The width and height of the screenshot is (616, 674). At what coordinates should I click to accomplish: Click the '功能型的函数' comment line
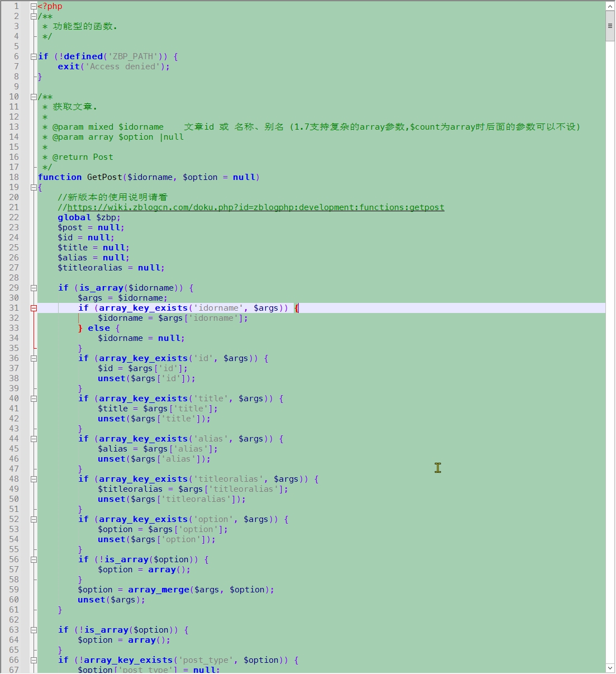click(80, 26)
